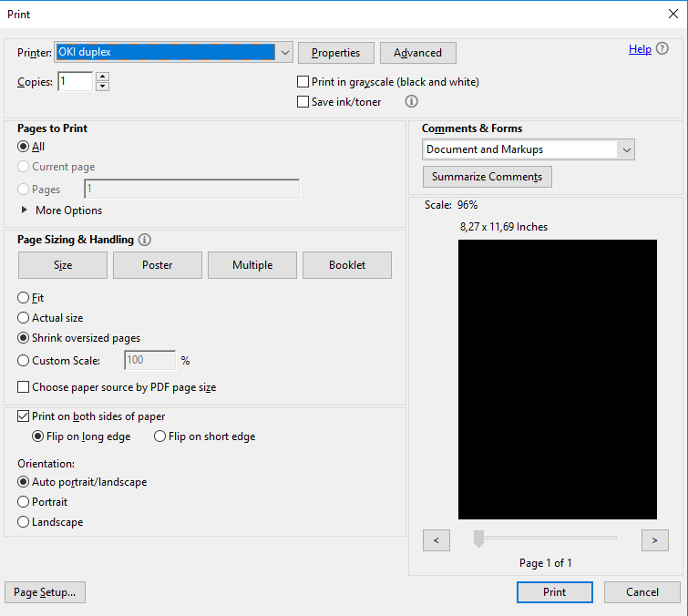Click the Summarize Comments button
The height and width of the screenshot is (616, 688).
(x=487, y=177)
